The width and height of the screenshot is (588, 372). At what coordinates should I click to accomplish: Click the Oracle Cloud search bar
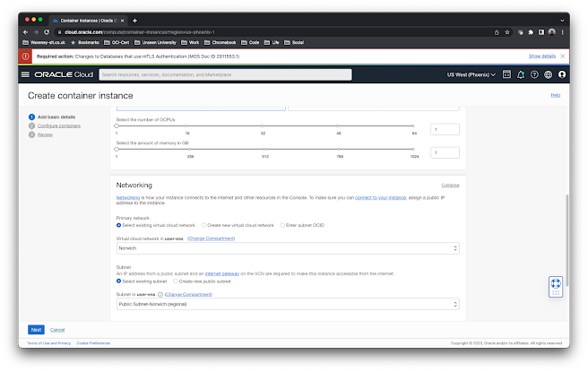225,74
